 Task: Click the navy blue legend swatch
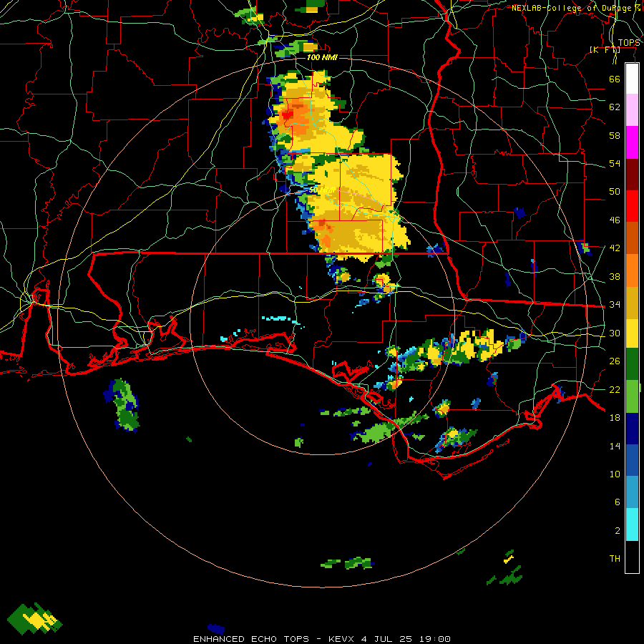click(x=632, y=429)
